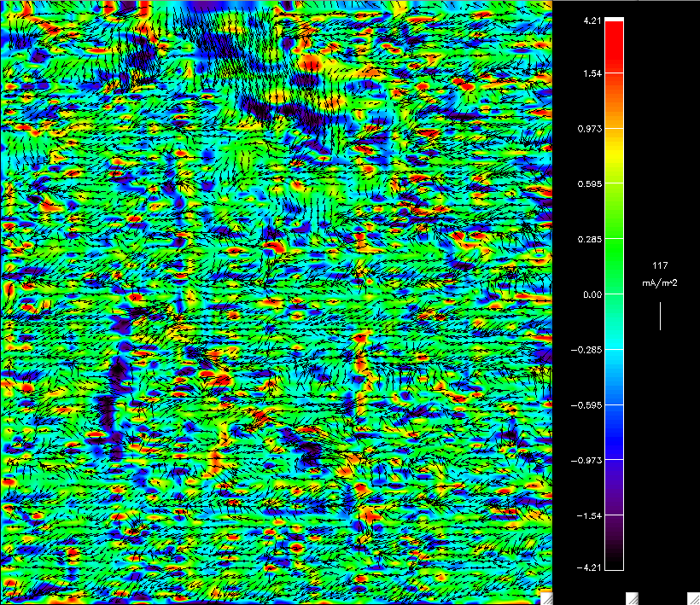Click the resize grip under the scale legend
Screen dimensions: 700x605
693,599
